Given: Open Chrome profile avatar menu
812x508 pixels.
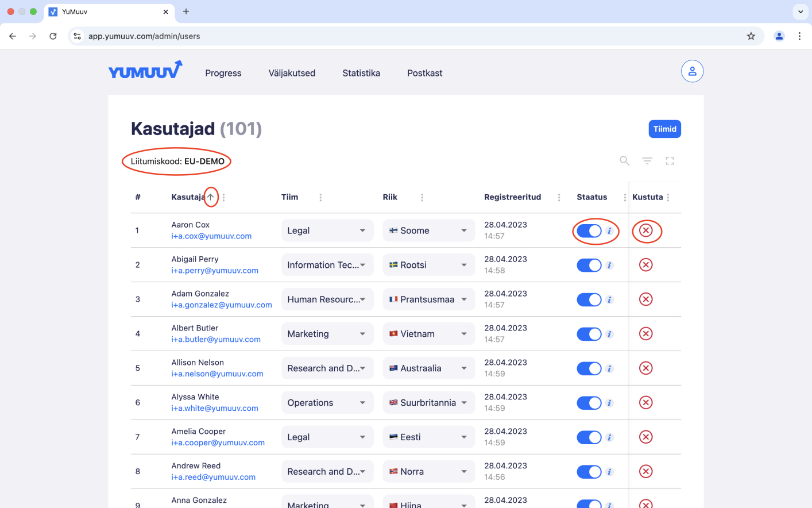Looking at the screenshot, I should tap(779, 36).
